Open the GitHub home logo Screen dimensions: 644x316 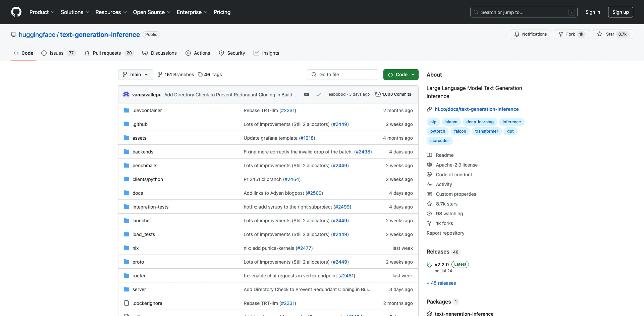click(x=16, y=12)
